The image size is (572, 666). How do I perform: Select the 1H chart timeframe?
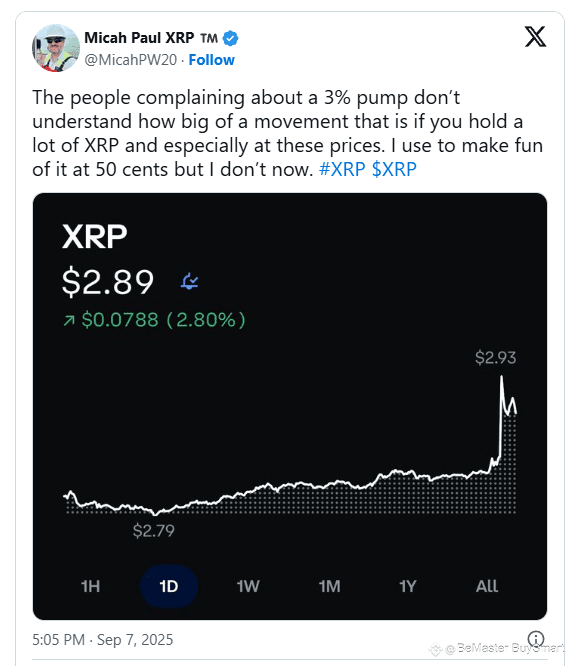(x=90, y=587)
